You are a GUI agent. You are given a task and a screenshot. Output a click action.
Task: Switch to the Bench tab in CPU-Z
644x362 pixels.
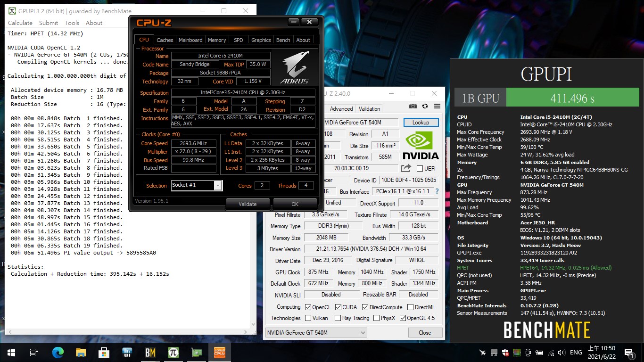(283, 40)
